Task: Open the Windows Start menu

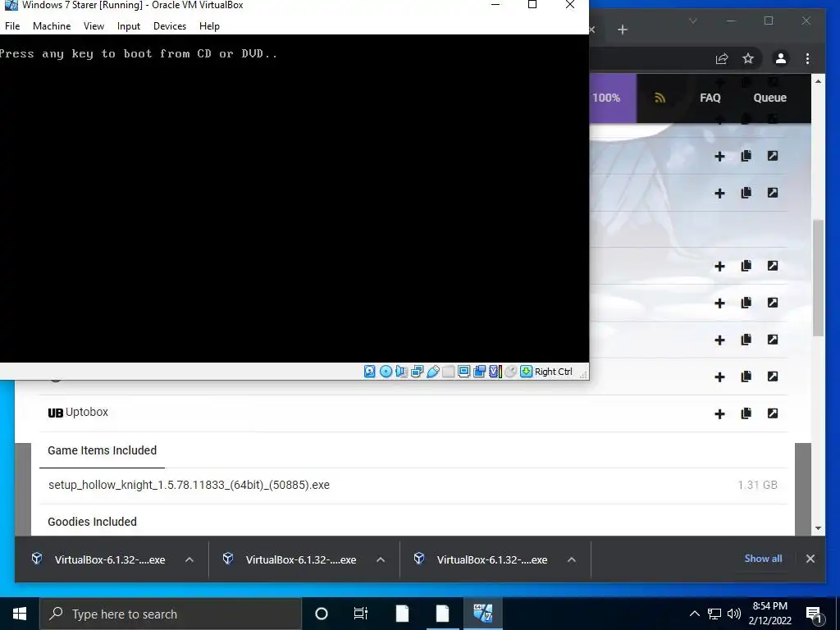Action: tap(20, 614)
